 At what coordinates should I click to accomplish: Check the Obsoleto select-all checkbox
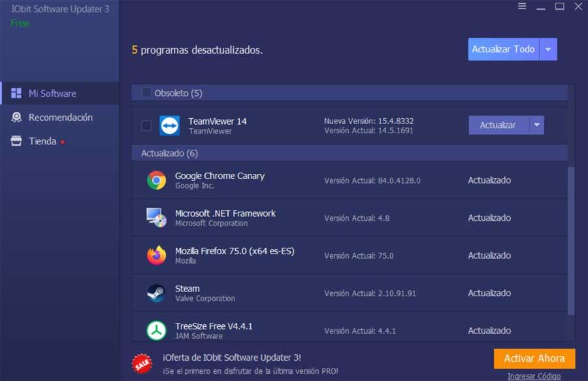(x=146, y=93)
